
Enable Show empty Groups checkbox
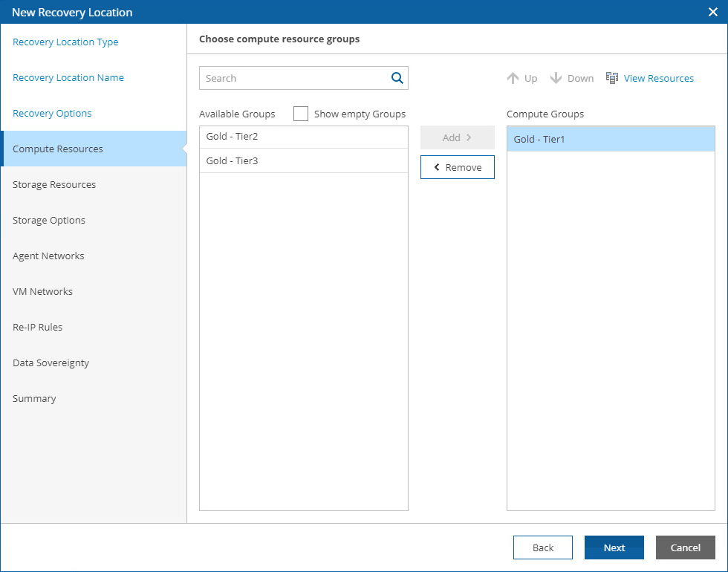click(x=301, y=114)
